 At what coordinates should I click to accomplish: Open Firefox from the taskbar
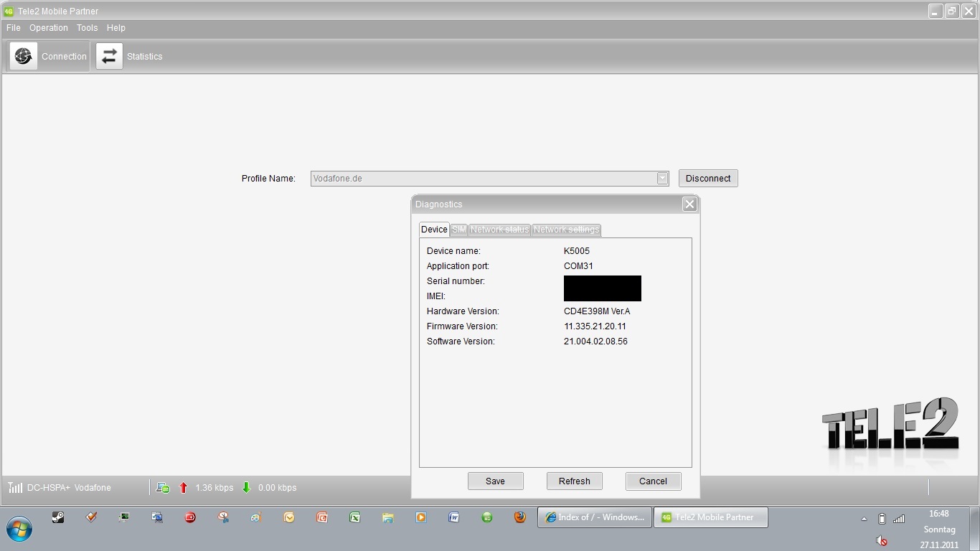tap(520, 517)
